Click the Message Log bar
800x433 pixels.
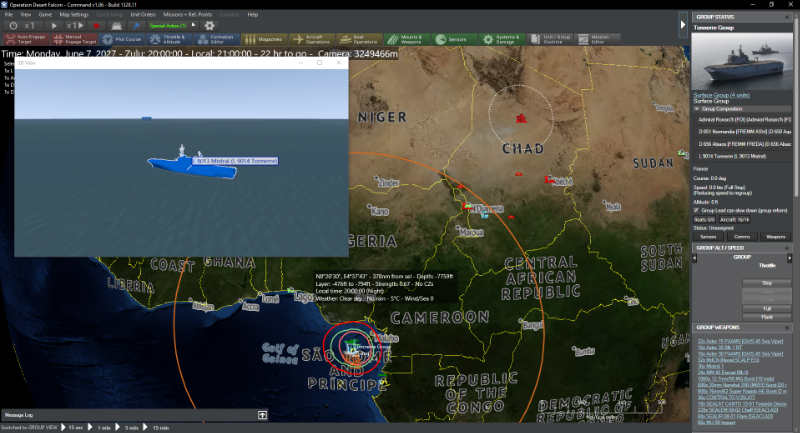pos(135,415)
